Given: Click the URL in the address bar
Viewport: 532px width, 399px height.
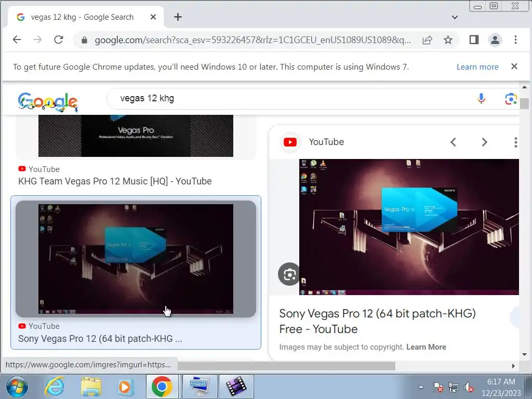Looking at the screenshot, I should (x=253, y=40).
